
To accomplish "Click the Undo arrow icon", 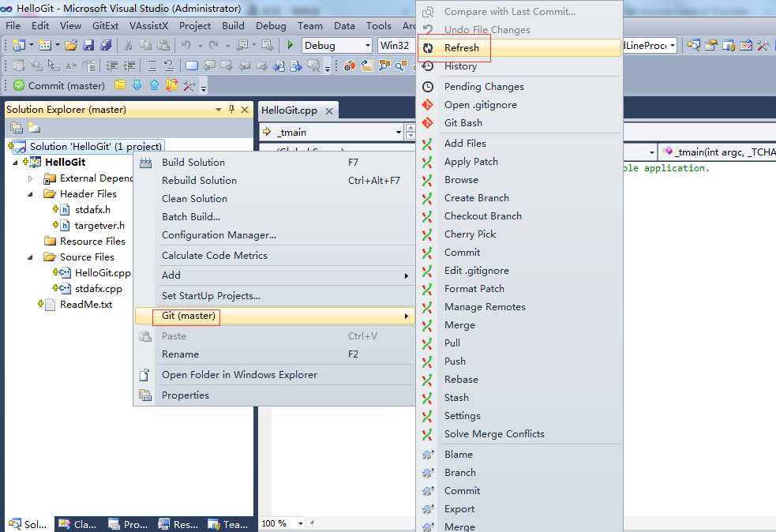I will 186,46.
